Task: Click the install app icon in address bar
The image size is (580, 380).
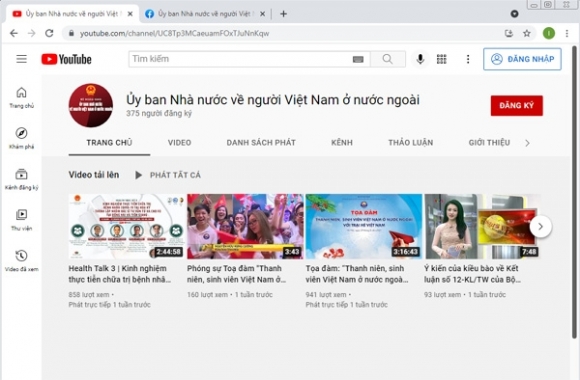Action: pos(509,33)
